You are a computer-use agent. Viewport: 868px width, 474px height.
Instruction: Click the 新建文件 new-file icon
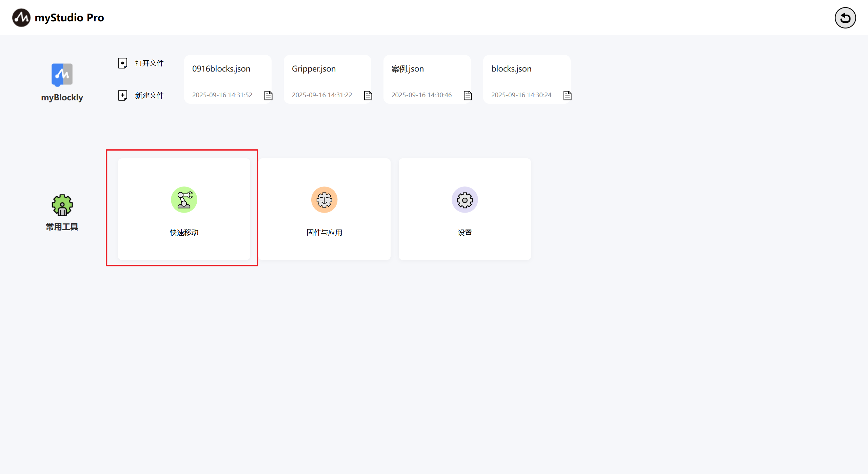tap(122, 96)
